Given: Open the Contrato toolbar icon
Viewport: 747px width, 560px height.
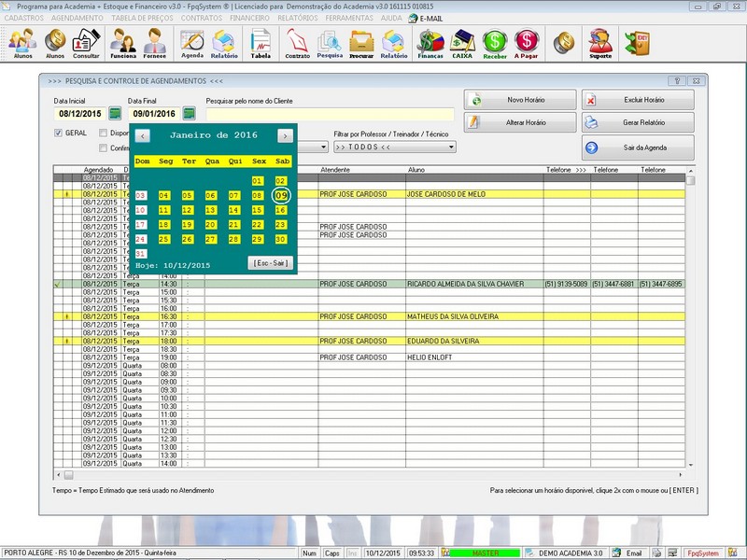Looking at the screenshot, I should coord(298,43).
